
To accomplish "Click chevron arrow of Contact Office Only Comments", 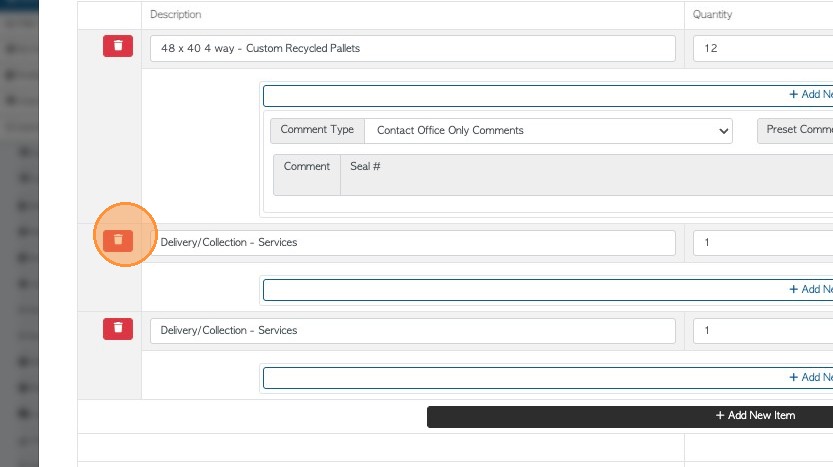I will point(723,131).
